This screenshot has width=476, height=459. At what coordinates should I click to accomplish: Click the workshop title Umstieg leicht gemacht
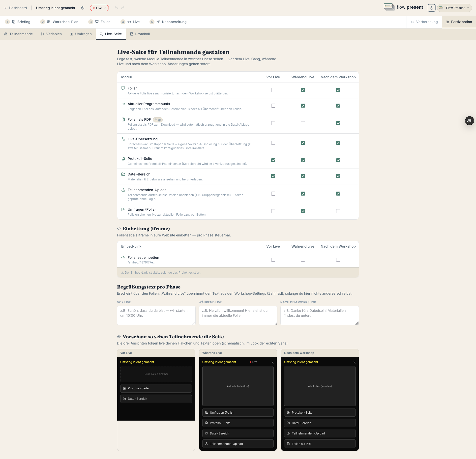coord(56,8)
